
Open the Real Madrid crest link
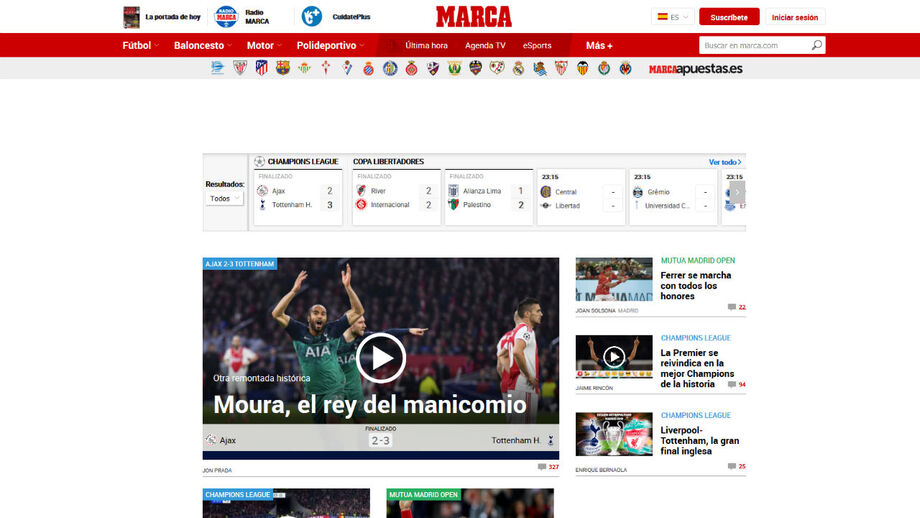point(518,68)
